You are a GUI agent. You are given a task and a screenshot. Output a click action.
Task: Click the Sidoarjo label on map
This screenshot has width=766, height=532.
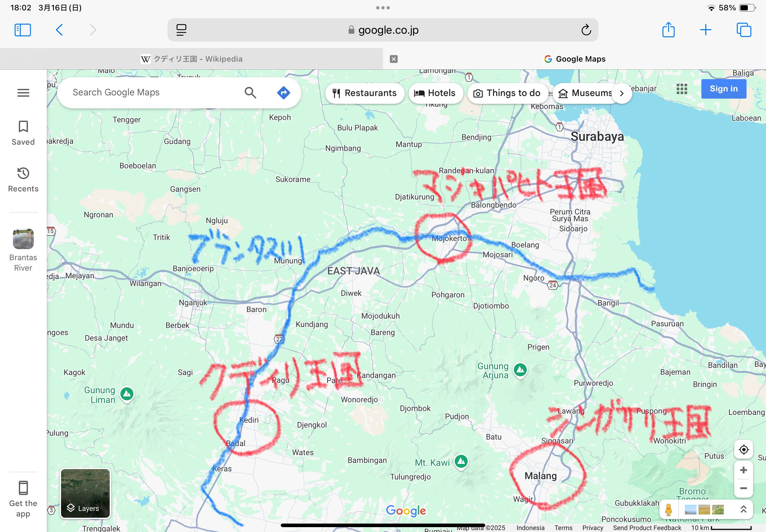click(x=573, y=229)
